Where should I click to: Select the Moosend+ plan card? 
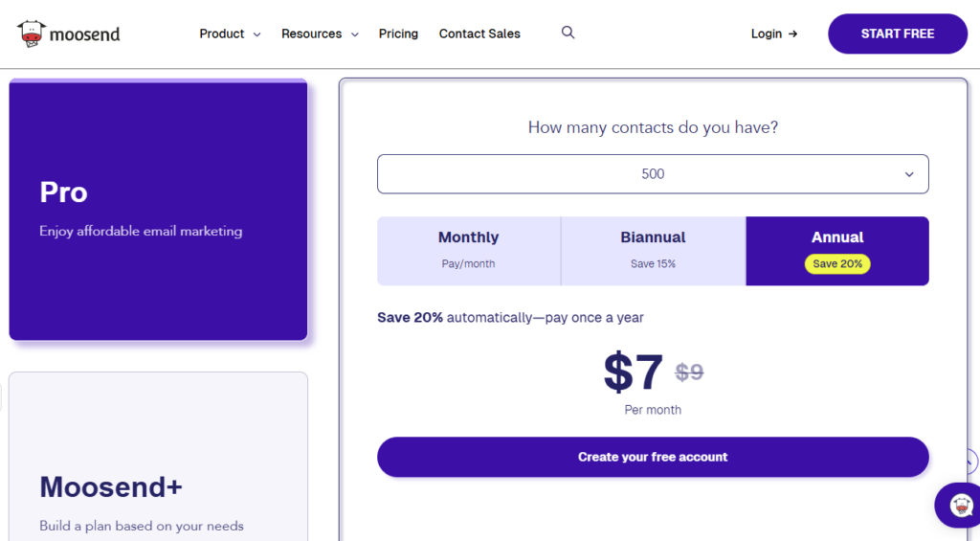(158, 457)
